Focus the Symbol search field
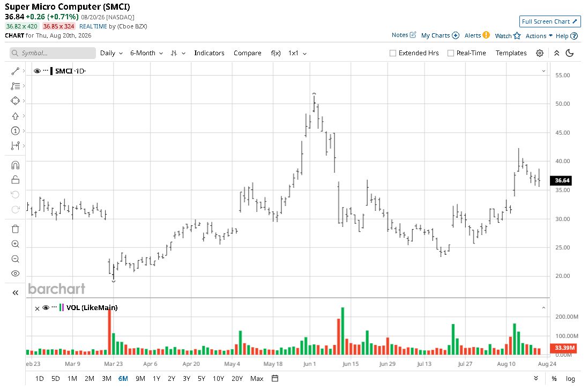The height and width of the screenshot is (390, 588). click(x=53, y=53)
